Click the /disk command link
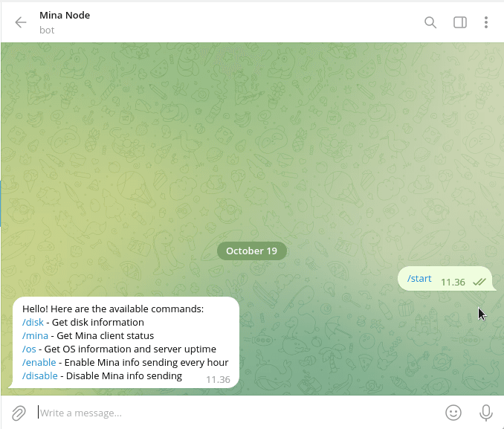This screenshot has height=429, width=504. 33,322
